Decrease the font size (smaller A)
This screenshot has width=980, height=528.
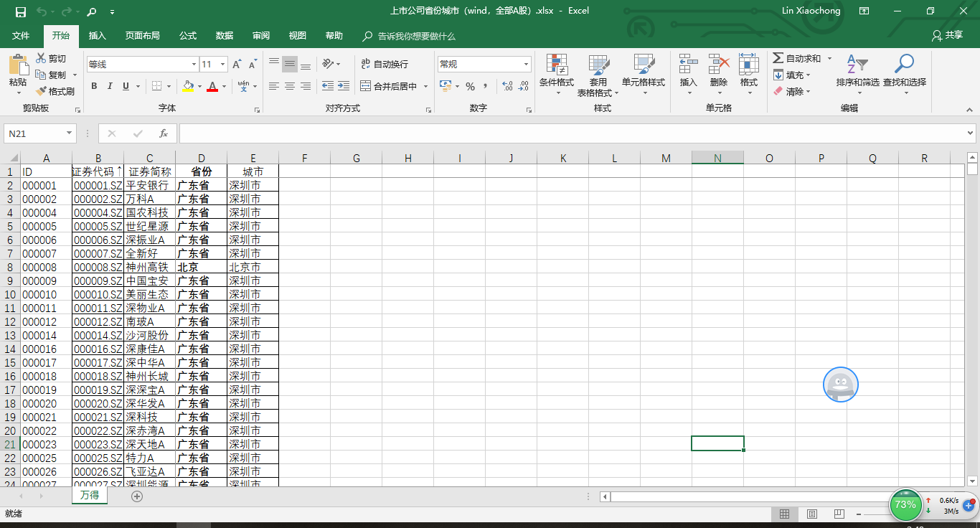click(253, 64)
